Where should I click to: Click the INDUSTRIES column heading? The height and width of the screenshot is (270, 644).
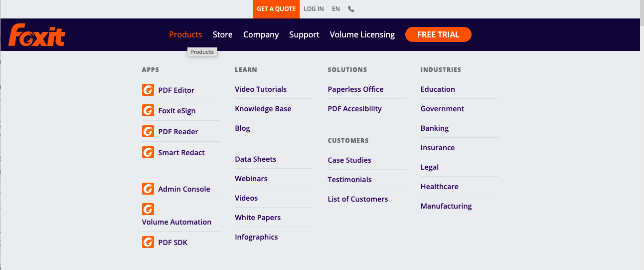pyautogui.click(x=441, y=70)
